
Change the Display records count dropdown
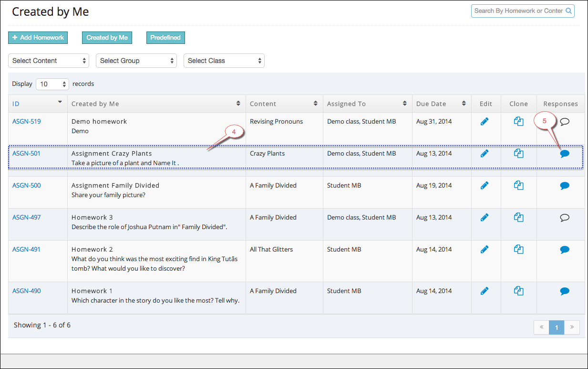click(x=52, y=84)
